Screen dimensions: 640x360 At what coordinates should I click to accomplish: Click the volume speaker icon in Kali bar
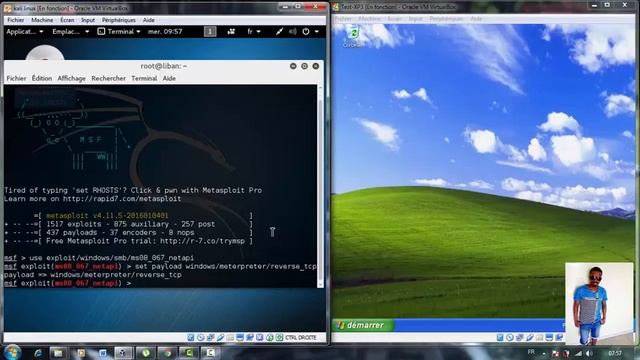pyautogui.click(x=293, y=31)
